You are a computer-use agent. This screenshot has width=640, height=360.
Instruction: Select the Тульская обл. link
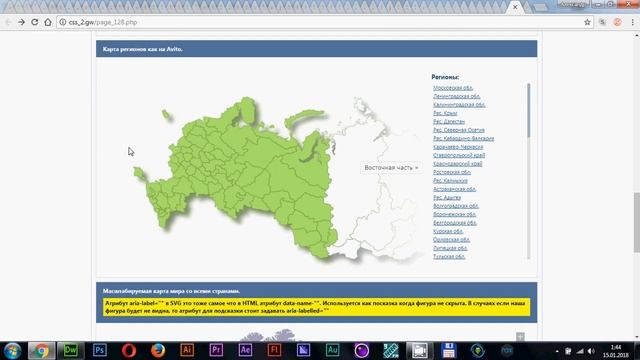(449, 256)
